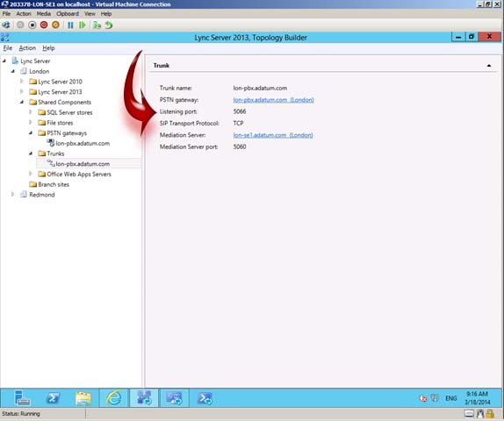
Task: Open the VM Connection File menu
Action: click(x=6, y=14)
